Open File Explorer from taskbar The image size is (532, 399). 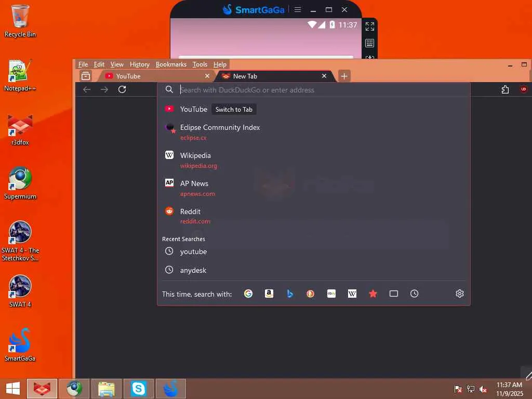(107, 389)
